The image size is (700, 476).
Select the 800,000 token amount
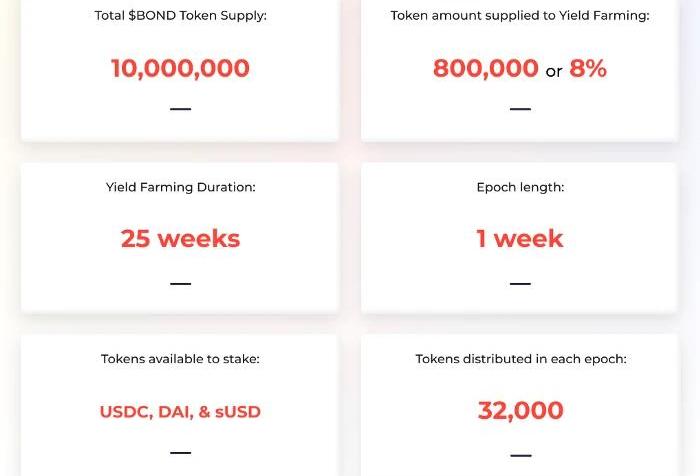point(486,68)
